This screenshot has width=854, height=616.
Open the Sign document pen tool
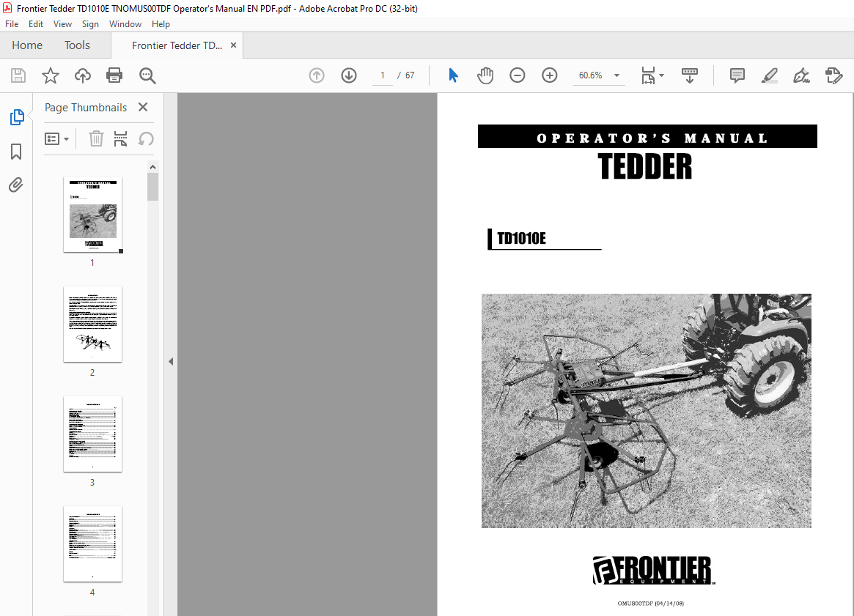[x=801, y=75]
